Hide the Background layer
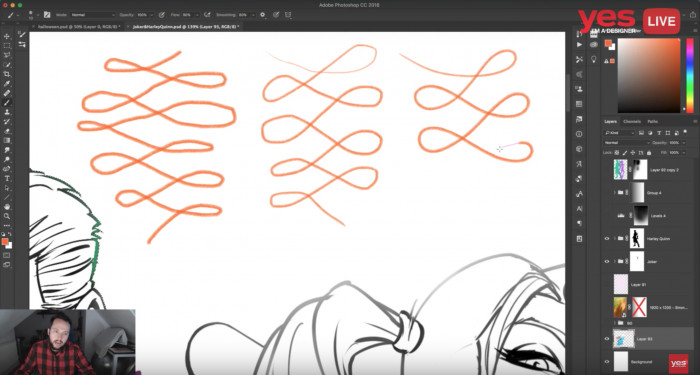Screen dimensions: 700x375 pos(607,362)
